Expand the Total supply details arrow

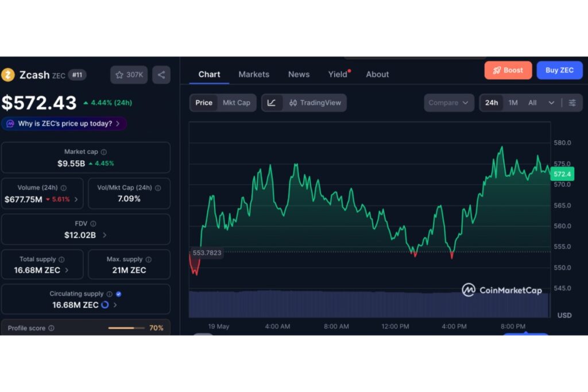67,270
